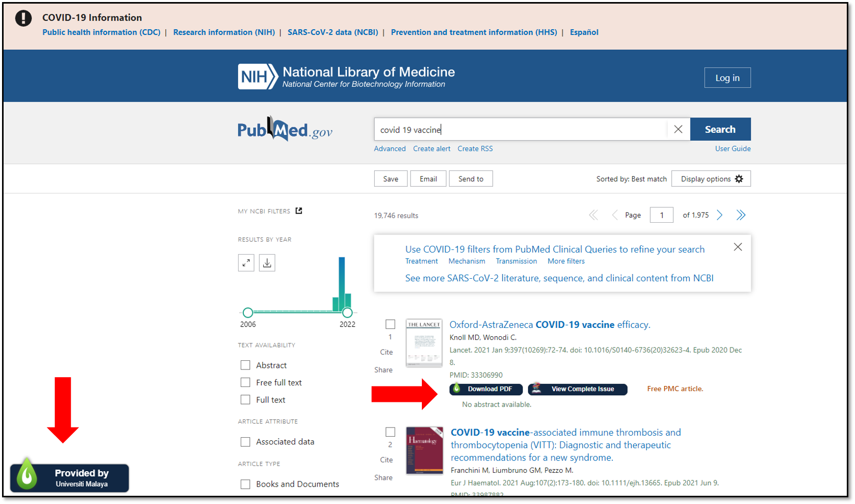The image size is (855, 504).
Task: Tick the Books and Documents filter
Action: click(x=245, y=484)
